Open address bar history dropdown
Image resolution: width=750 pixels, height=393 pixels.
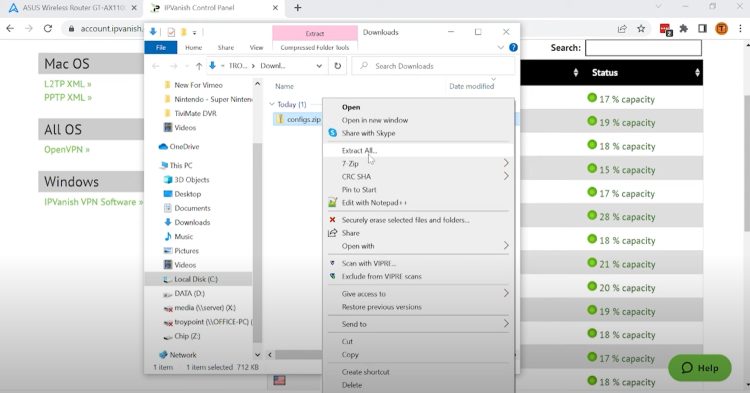coord(319,66)
